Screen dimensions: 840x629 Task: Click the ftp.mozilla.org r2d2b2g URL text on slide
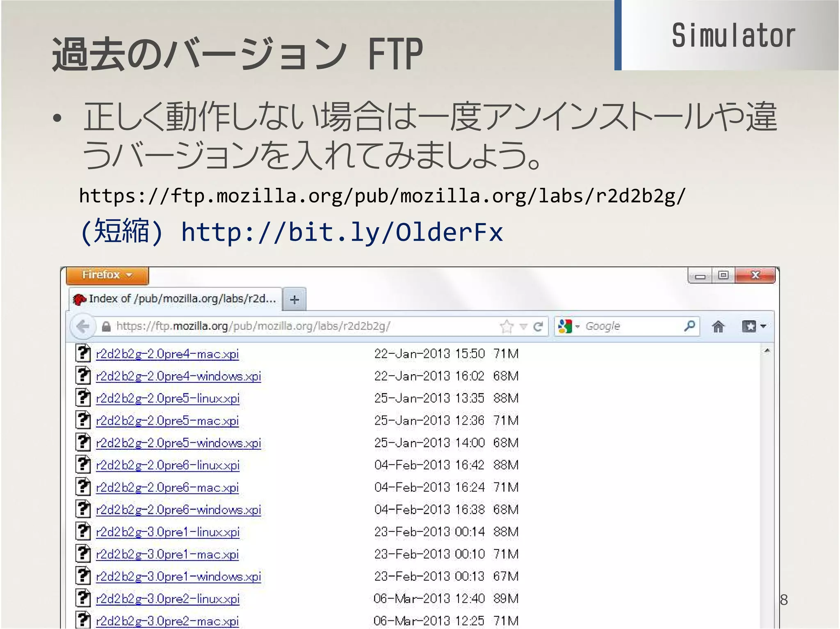(382, 196)
